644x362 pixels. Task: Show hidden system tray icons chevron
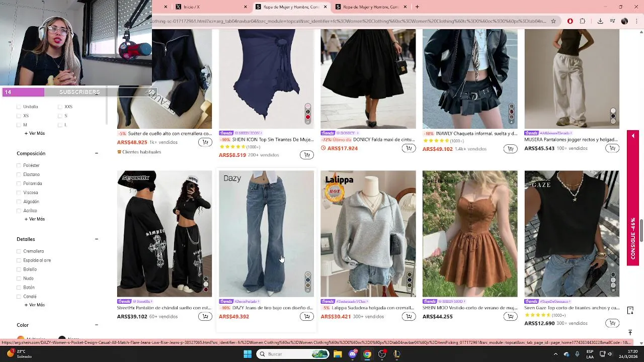click(555, 354)
